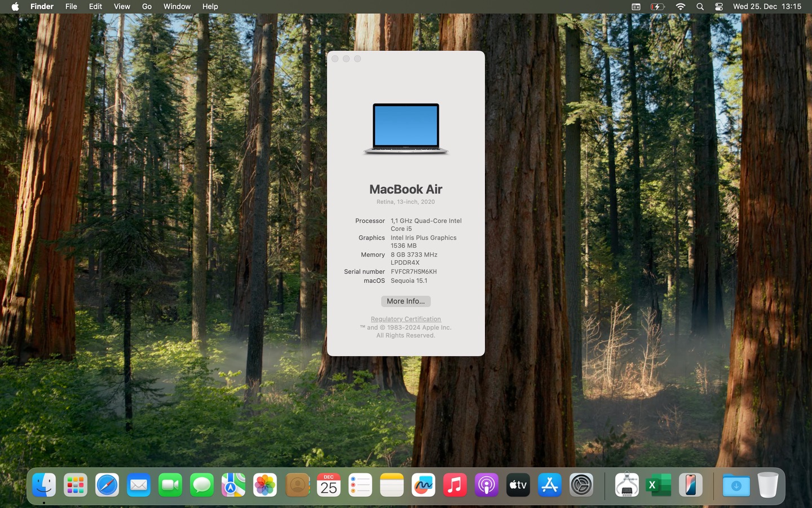812x508 pixels.
Task: Open Calendar showing Dec 25
Action: click(329, 485)
